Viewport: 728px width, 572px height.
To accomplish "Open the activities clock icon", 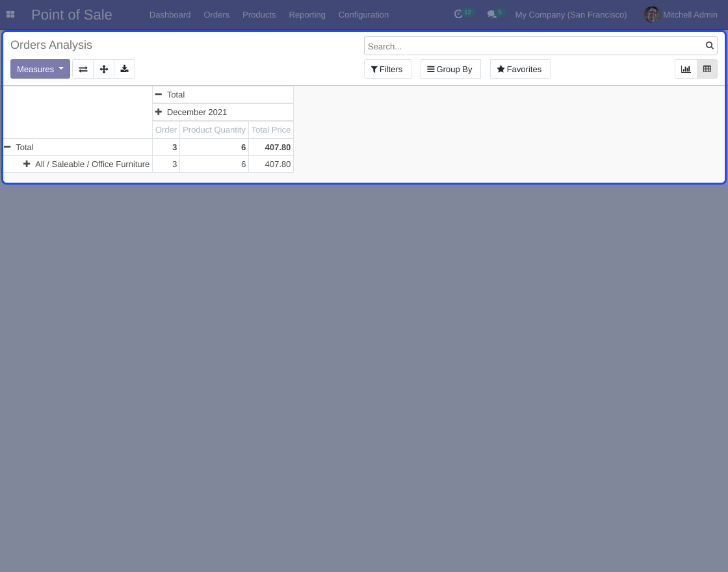I will (x=458, y=14).
